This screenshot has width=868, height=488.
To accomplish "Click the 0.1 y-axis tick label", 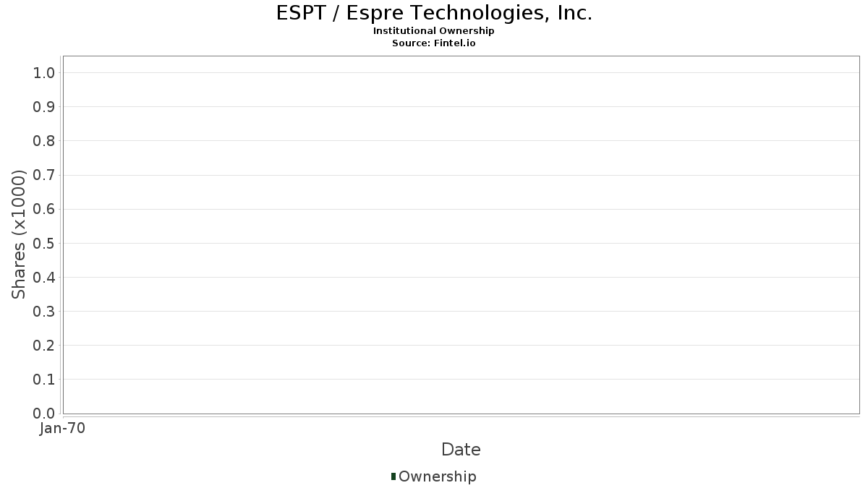I will 44,380.
